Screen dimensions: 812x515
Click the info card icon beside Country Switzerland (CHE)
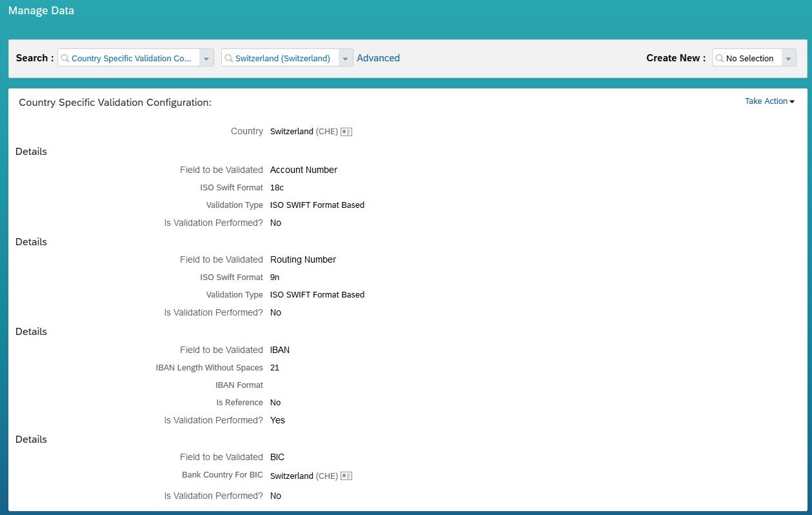346,132
